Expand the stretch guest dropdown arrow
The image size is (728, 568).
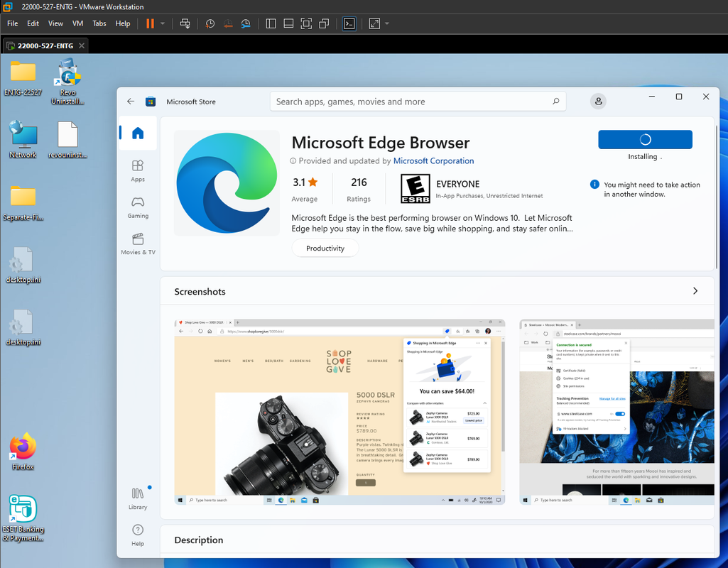[387, 23]
